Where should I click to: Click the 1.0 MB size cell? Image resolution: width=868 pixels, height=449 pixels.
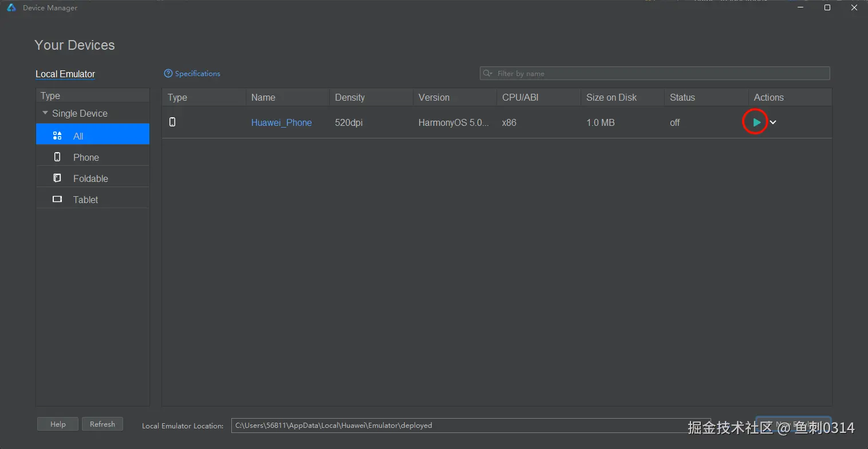(x=601, y=122)
